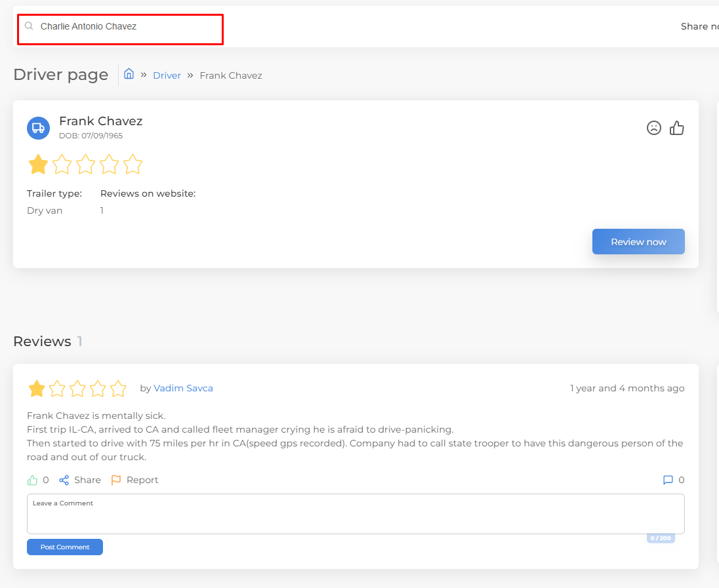Click the blue truck driver avatar
The height and width of the screenshot is (588, 719).
(x=38, y=128)
